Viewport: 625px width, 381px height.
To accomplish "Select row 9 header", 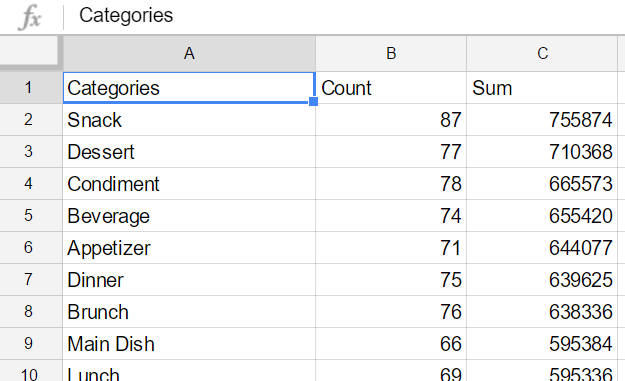I will [29, 344].
